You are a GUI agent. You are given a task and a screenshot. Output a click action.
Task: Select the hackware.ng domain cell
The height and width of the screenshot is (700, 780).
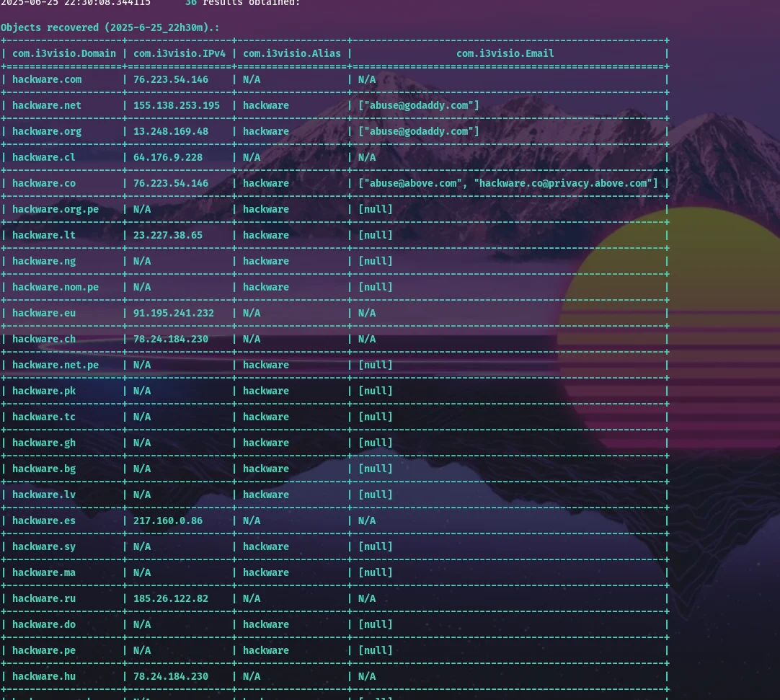coord(44,261)
